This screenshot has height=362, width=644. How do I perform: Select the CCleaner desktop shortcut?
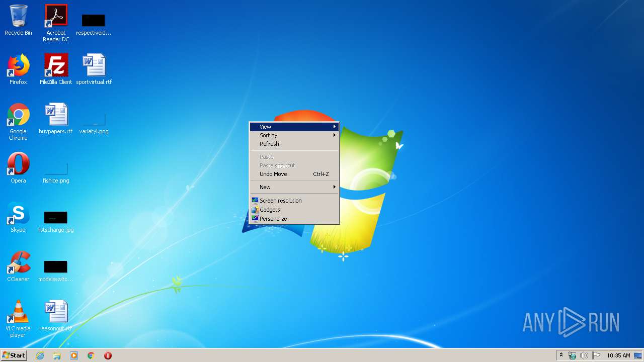click(x=18, y=266)
